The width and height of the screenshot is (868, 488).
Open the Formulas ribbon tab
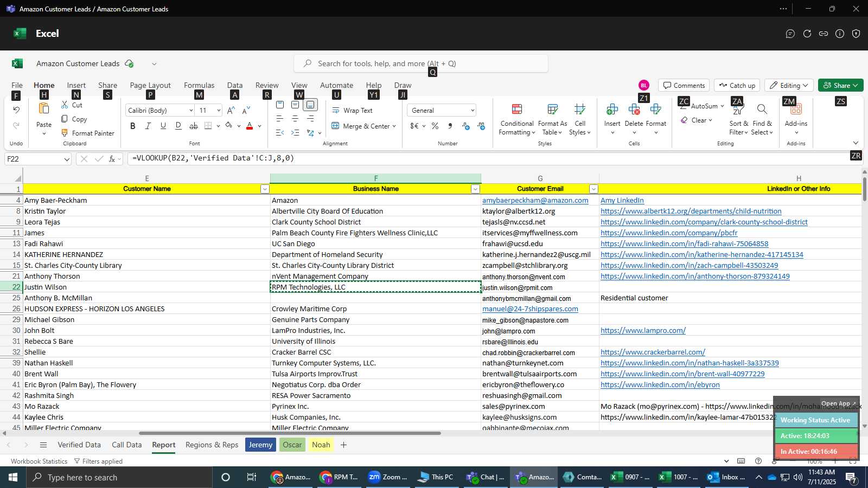point(199,86)
